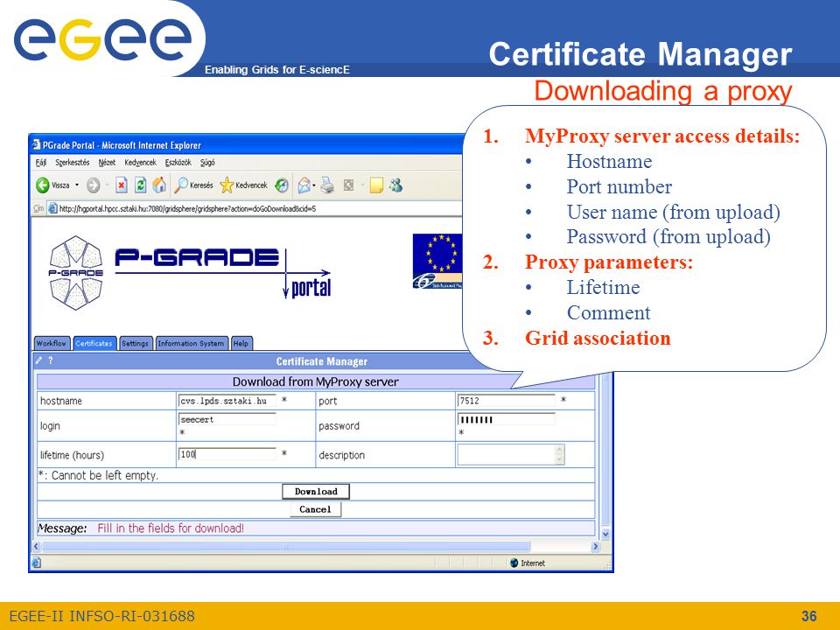Click the page icon at status bar left
840x630 pixels.
tap(37, 563)
